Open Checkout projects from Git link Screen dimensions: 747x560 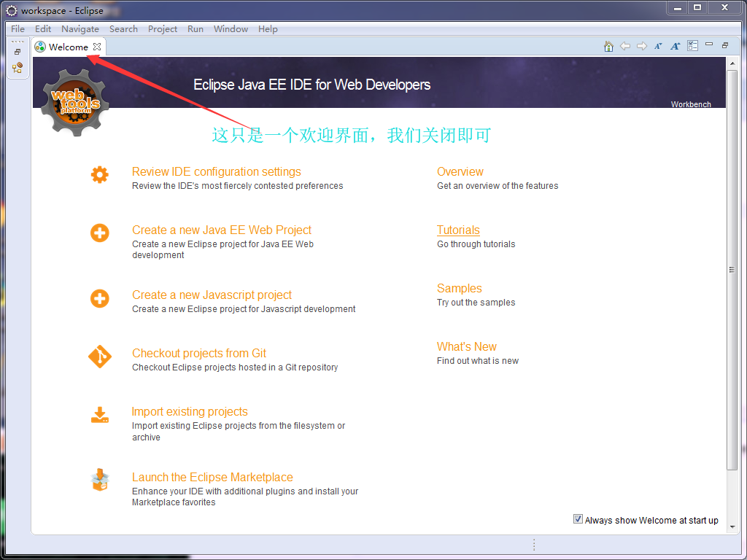[198, 354]
